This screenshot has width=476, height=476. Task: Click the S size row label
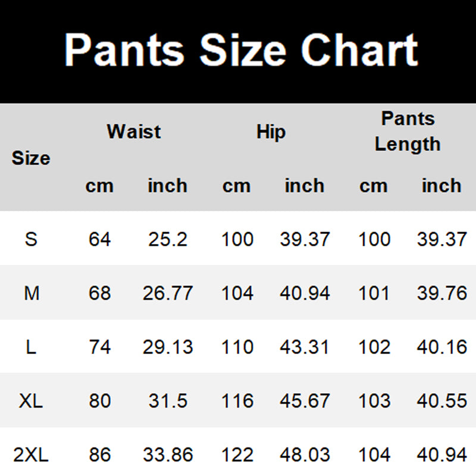(31, 239)
